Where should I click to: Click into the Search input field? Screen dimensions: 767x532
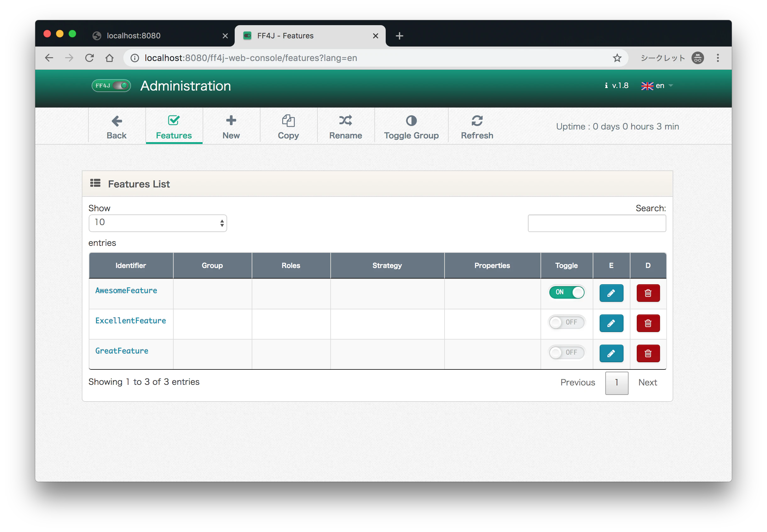pyautogui.click(x=596, y=223)
